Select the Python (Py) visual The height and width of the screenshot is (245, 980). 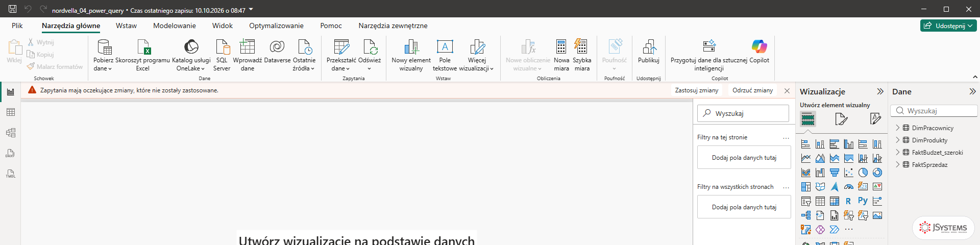[x=863, y=201]
